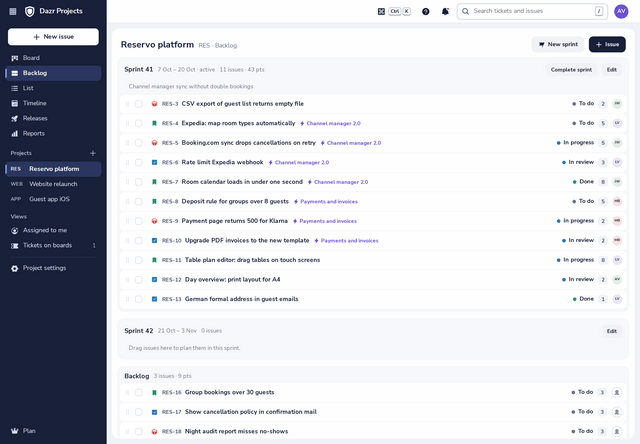Open To do status of RES-8
Viewport: 640px width, 444px height.
click(x=583, y=201)
